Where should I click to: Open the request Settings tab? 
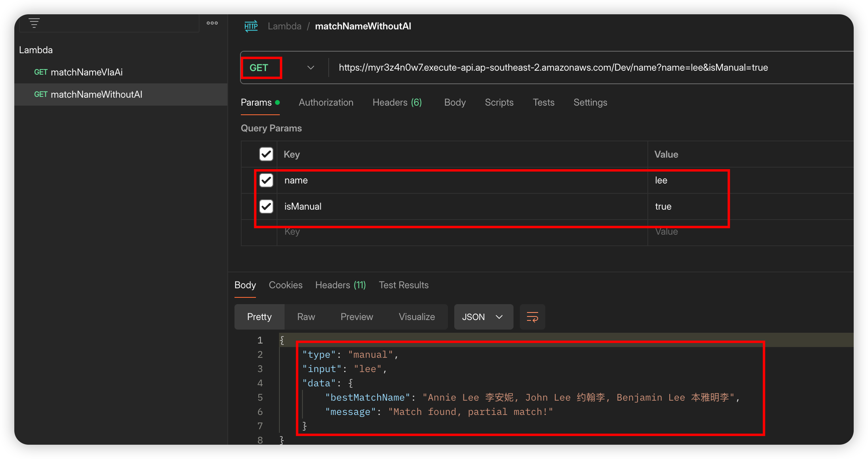(x=590, y=102)
